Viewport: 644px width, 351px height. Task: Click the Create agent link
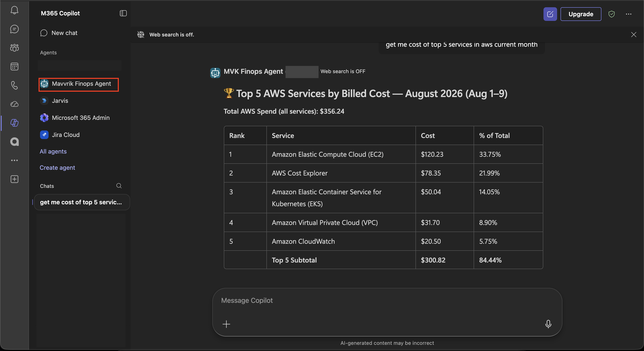57,168
